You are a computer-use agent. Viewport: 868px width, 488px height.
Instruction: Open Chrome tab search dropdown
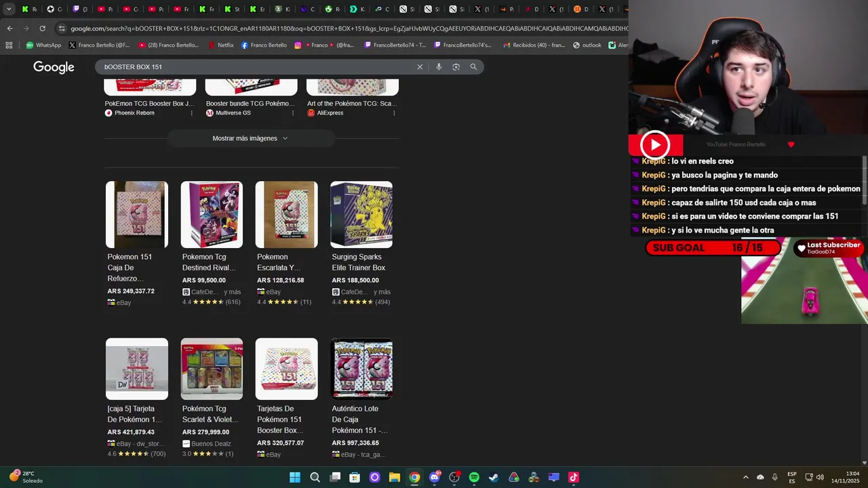(9, 9)
